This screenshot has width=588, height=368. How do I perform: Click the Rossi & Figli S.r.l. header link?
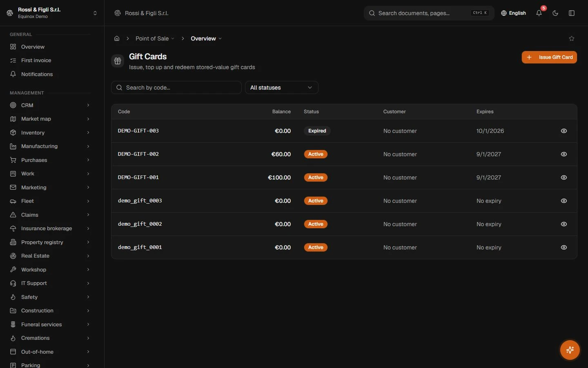click(x=141, y=13)
